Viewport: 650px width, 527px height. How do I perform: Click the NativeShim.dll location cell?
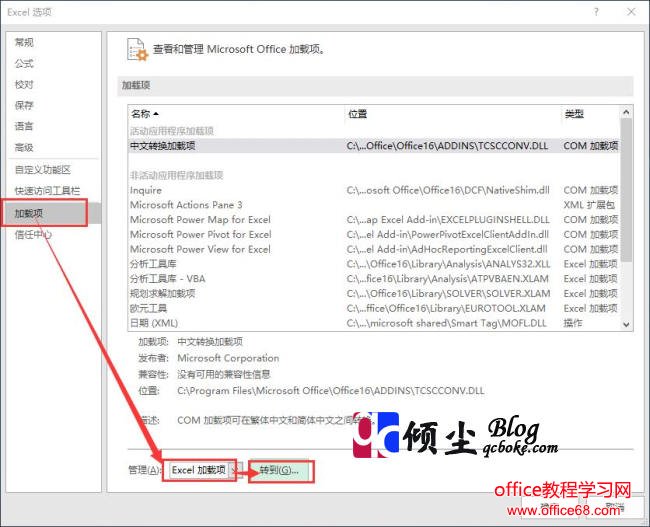[448, 190]
